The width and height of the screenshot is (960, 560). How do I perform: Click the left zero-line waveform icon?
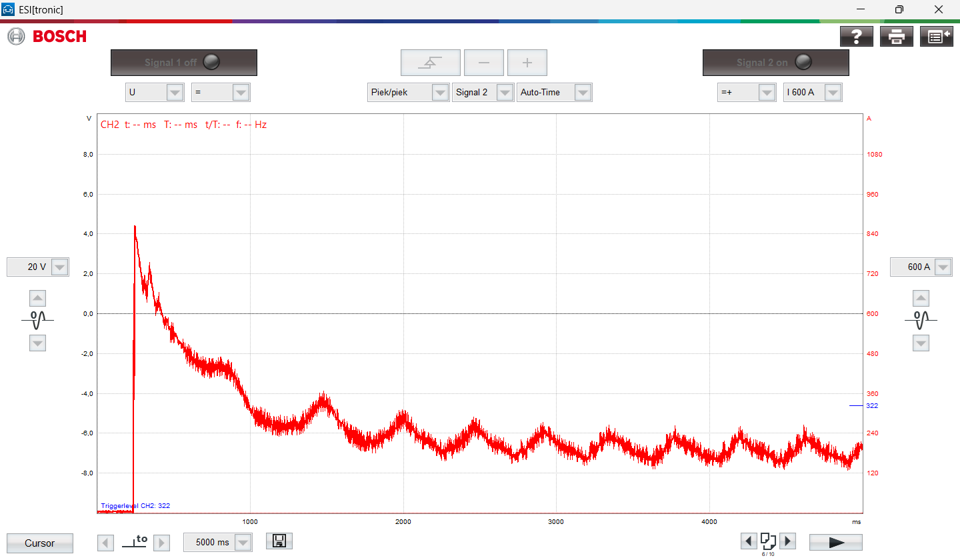[x=37, y=320]
